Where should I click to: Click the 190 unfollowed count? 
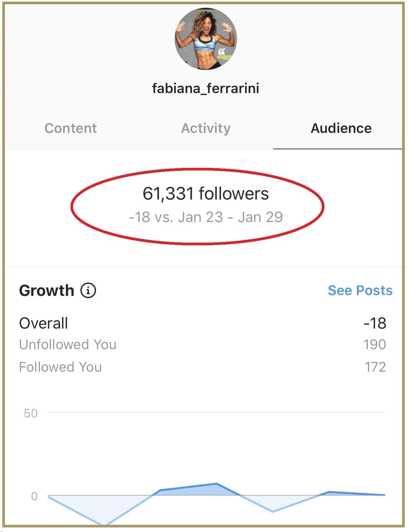(375, 345)
